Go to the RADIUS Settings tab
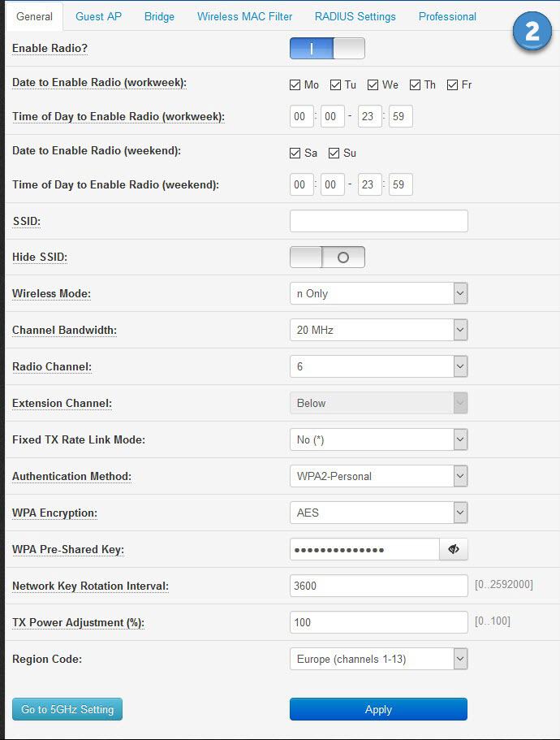 coord(355,16)
